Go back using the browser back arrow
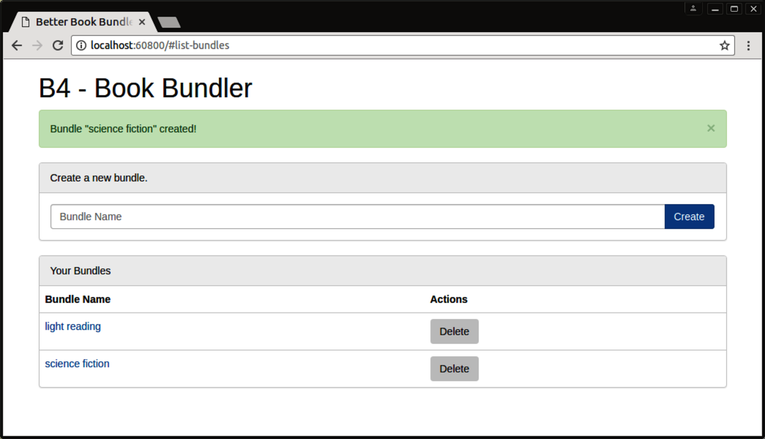The height and width of the screenshot is (439, 765). [x=17, y=45]
